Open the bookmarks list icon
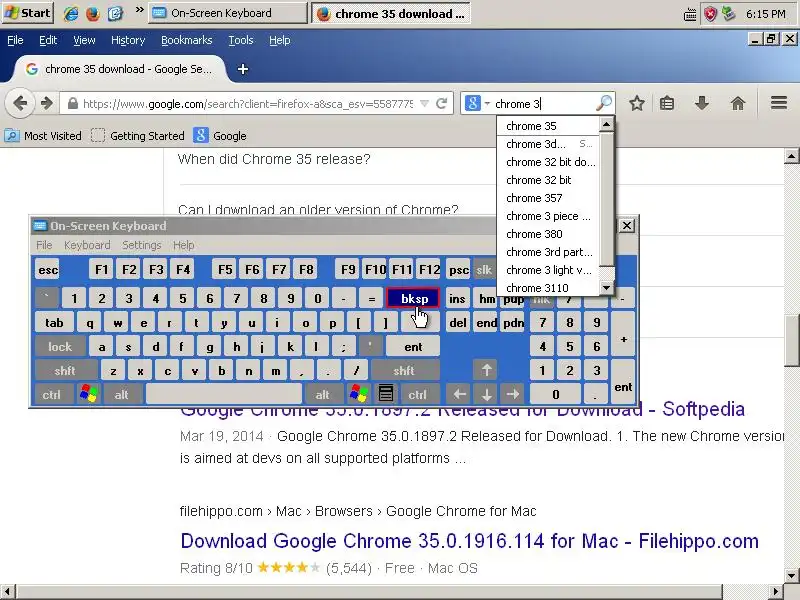The height and width of the screenshot is (600, 800). pos(667,104)
